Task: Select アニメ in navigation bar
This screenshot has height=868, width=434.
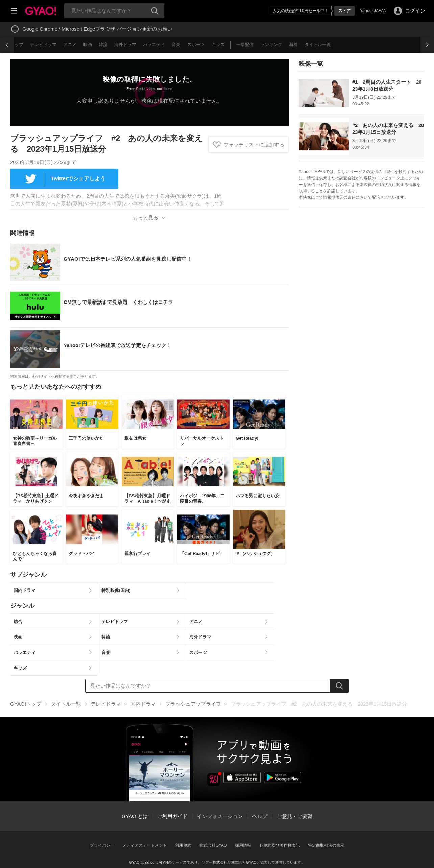Action: (70, 45)
